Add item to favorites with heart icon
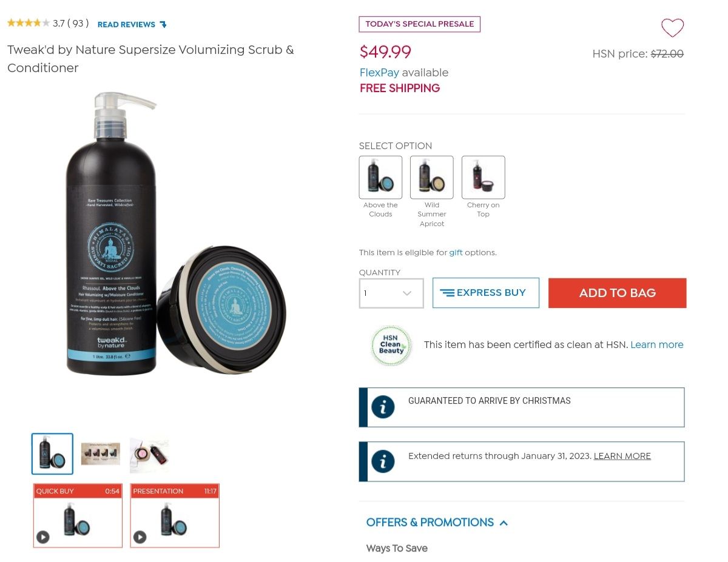728x562 pixels. click(x=672, y=28)
